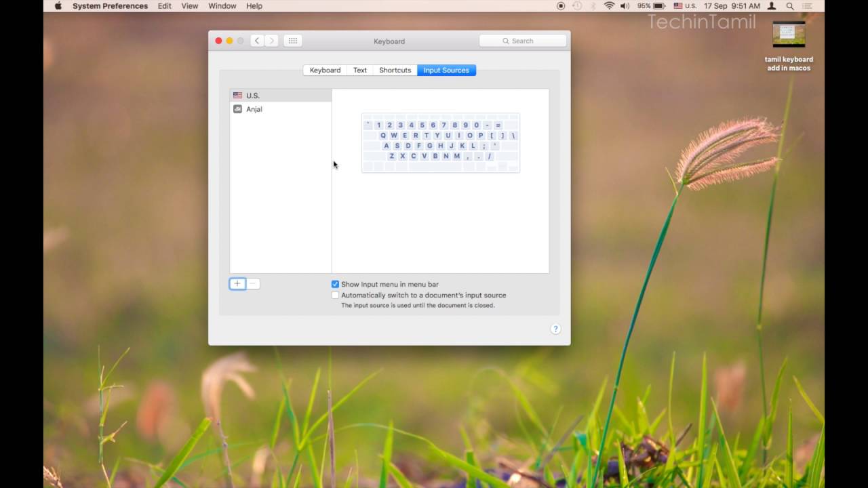The height and width of the screenshot is (488, 868).
Task: Open Notification Center icon
Action: 807,5
